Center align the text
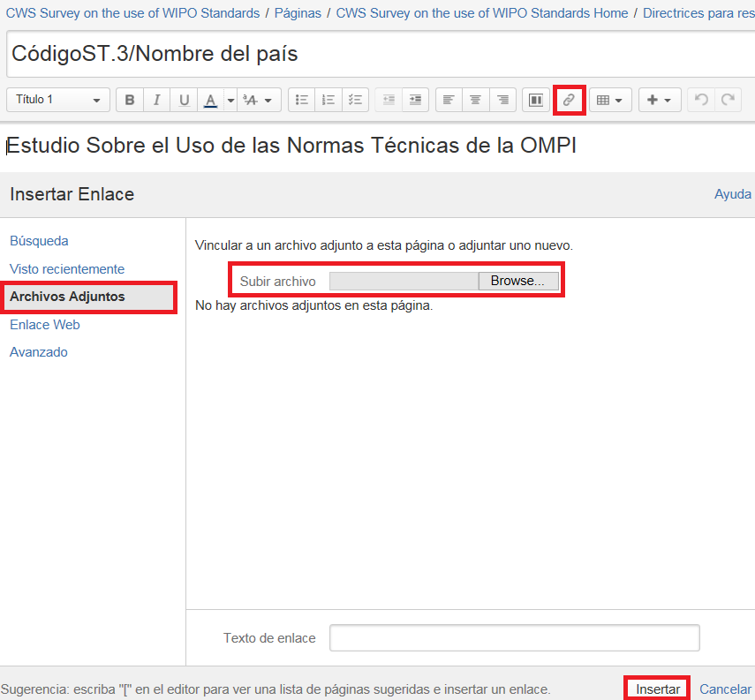This screenshot has width=755, height=700. click(476, 101)
